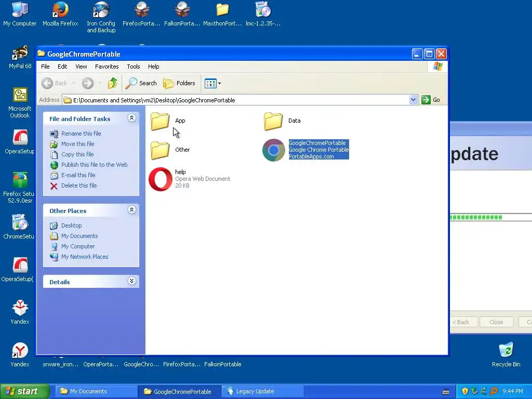Click Delete this file link
The image size is (532, 399).
(x=79, y=185)
